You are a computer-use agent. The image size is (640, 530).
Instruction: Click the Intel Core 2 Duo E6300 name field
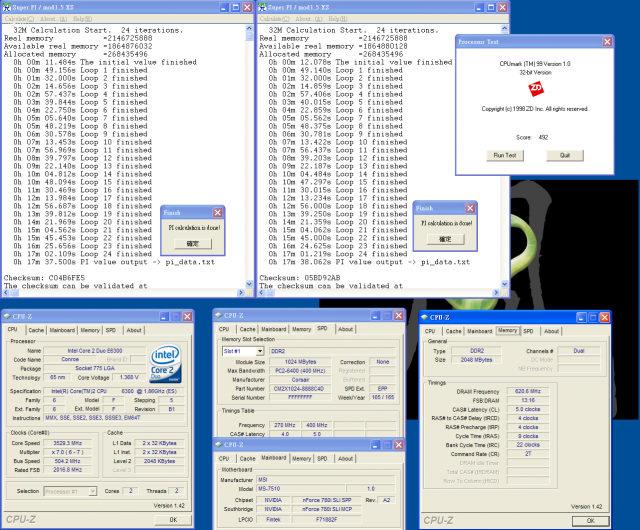pos(95,351)
